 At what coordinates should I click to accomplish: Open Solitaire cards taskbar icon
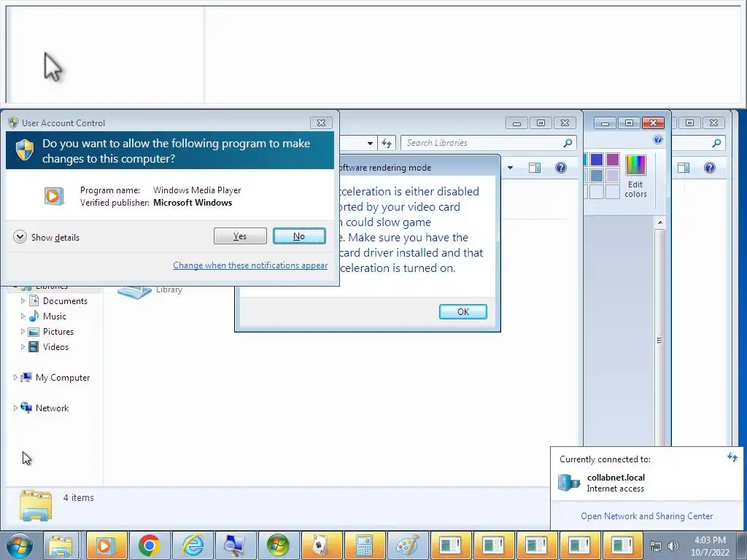321,545
